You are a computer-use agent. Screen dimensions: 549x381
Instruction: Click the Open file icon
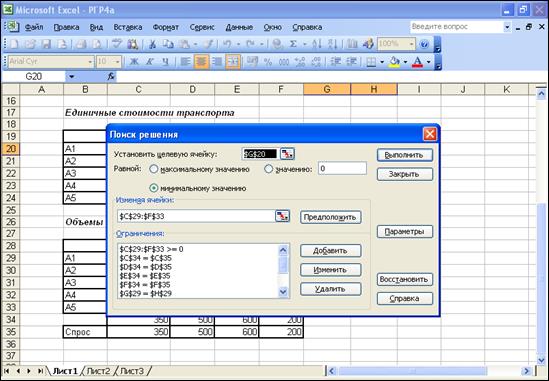(30, 44)
